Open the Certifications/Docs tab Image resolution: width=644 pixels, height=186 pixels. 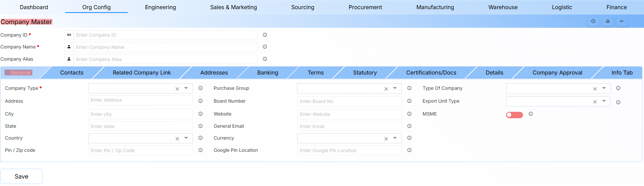pyautogui.click(x=431, y=73)
